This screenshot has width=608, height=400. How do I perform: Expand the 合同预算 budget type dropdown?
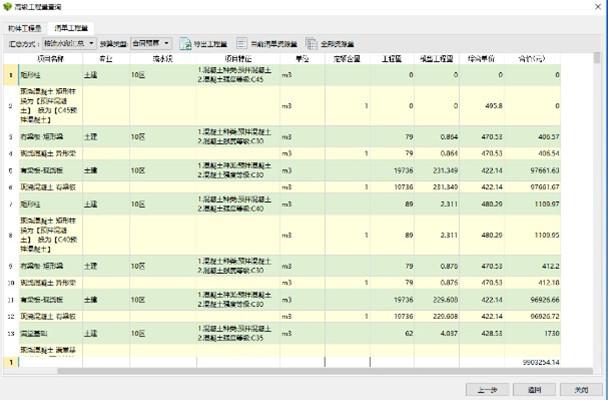(x=150, y=44)
